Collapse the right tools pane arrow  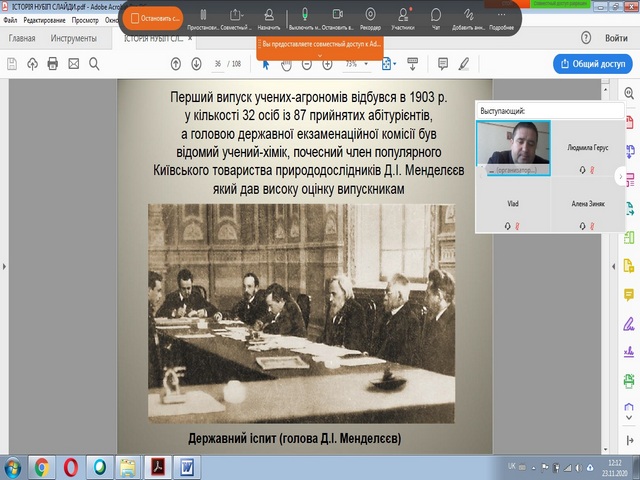pos(613,267)
